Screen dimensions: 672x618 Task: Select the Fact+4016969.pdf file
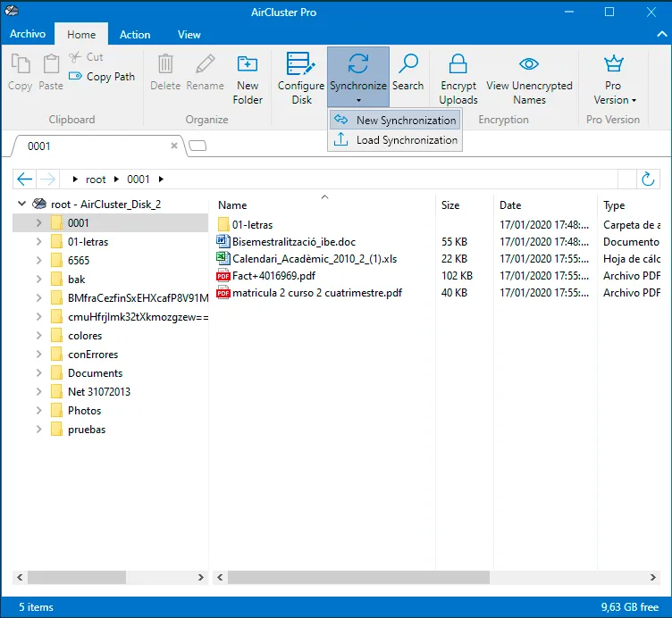[x=273, y=276]
